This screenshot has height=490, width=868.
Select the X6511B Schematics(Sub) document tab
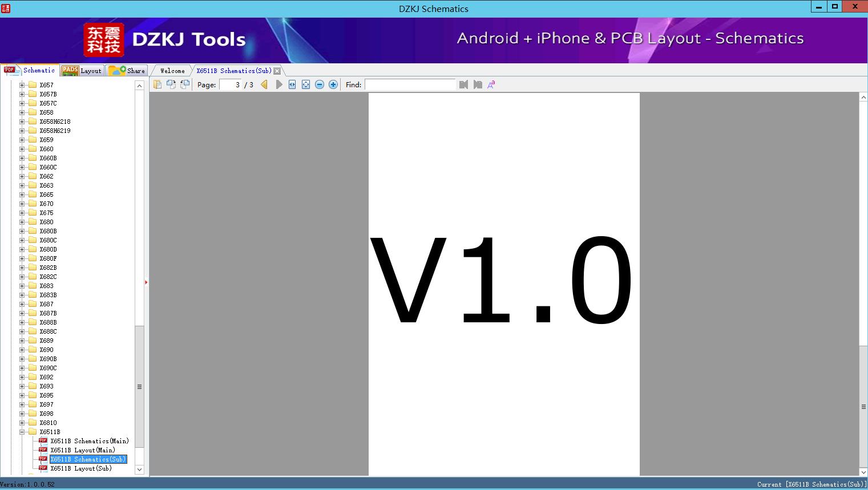tap(234, 71)
